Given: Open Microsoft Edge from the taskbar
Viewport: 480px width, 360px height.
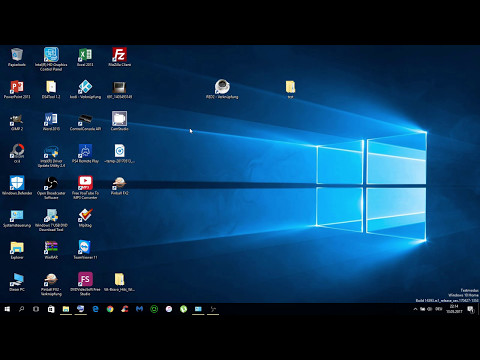Looking at the screenshot, I should (95, 309).
